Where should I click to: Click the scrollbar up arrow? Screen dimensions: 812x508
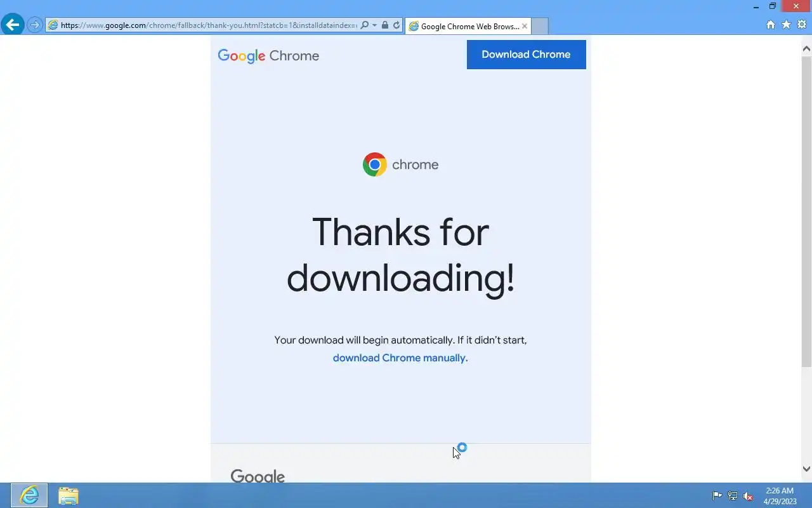coord(806,49)
